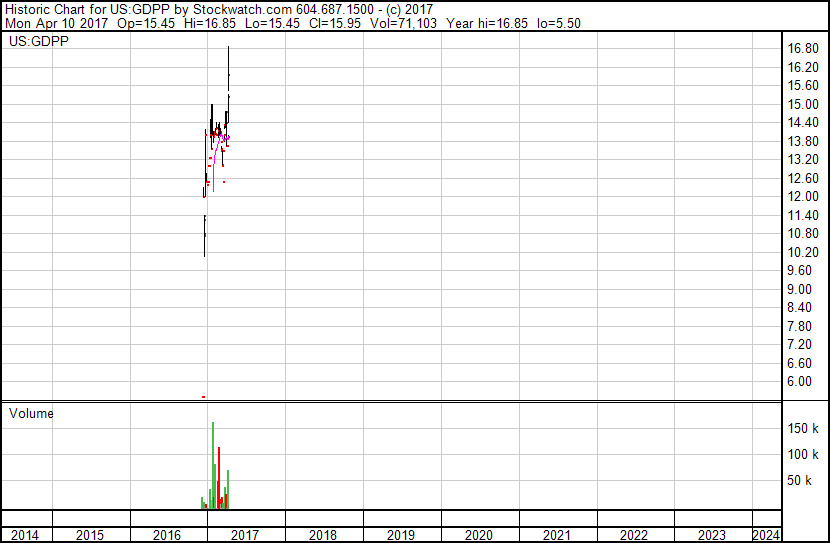The width and height of the screenshot is (830, 543).
Task: Click the 150 k volume axis label
Action: 803,428
